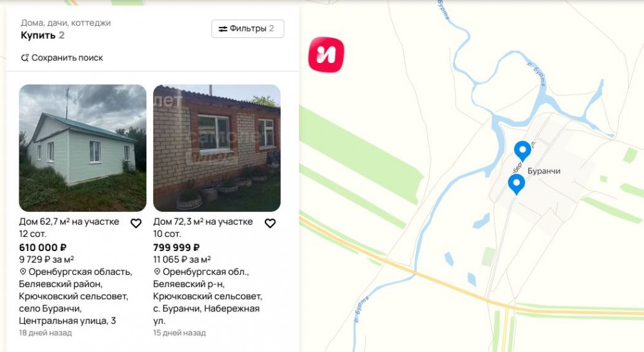This screenshot has height=352, width=644.
Task: Click location pin icon beside Оренбургская обл.
Action: (x=157, y=272)
